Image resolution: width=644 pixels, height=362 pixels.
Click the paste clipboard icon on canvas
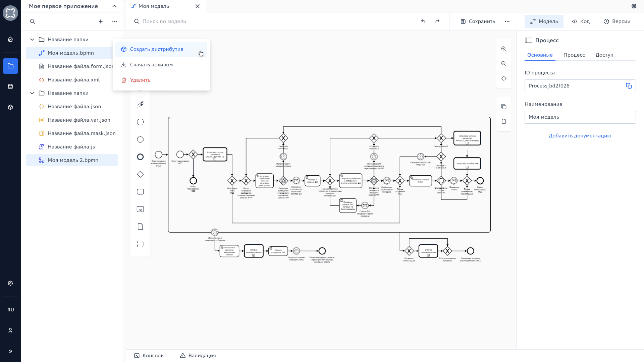(503, 121)
